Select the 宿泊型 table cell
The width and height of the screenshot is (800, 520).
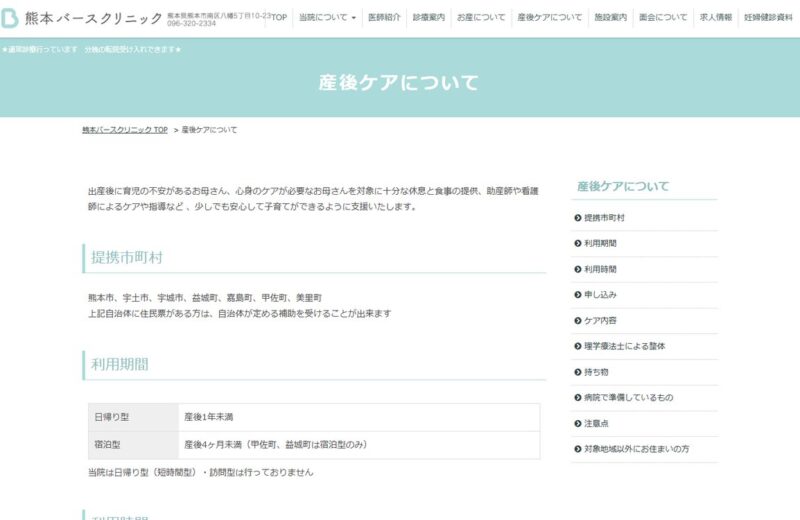[134, 445]
